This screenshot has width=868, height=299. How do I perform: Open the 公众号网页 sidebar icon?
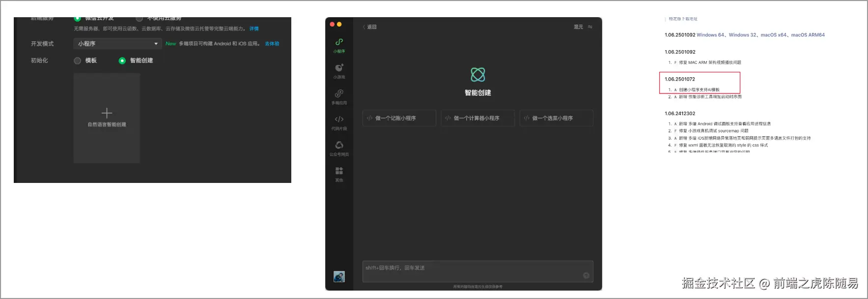pyautogui.click(x=339, y=145)
